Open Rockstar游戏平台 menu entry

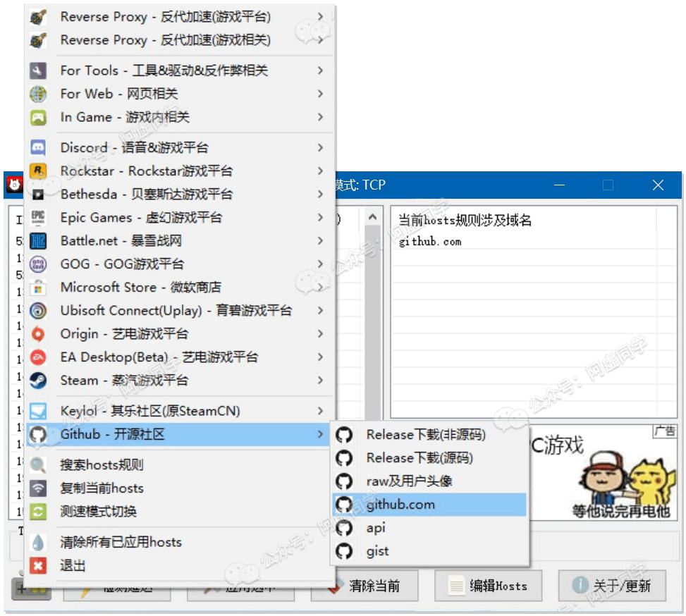(x=179, y=171)
